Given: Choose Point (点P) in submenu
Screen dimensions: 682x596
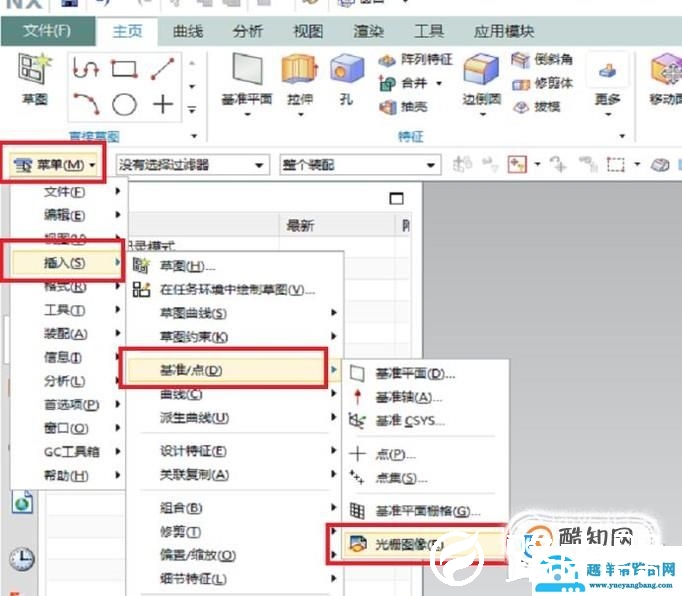Looking at the screenshot, I should [x=425, y=455].
